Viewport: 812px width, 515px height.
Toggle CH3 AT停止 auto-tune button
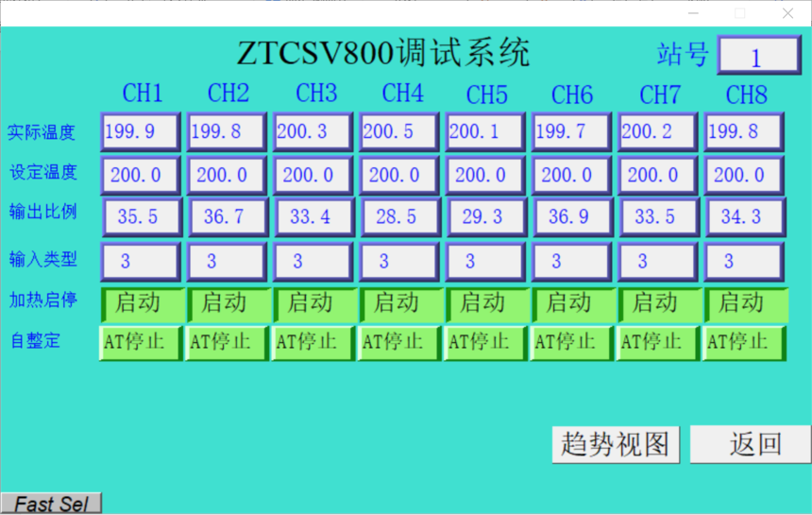[313, 342]
